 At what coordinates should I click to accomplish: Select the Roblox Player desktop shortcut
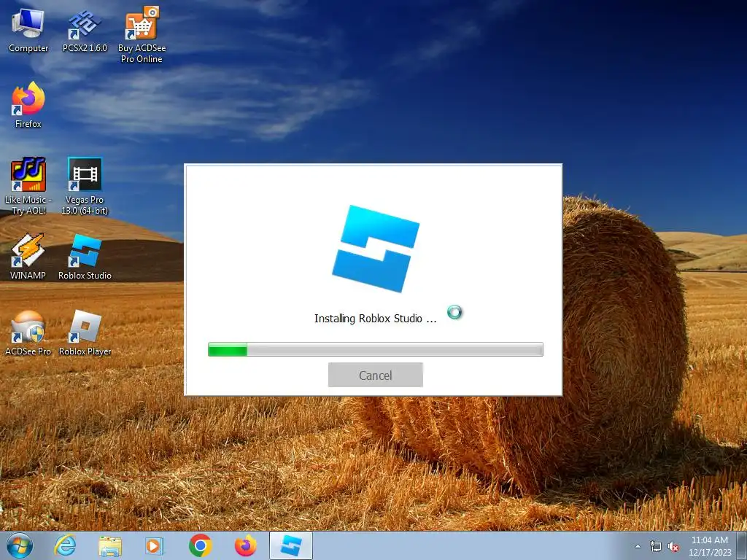pos(85,332)
